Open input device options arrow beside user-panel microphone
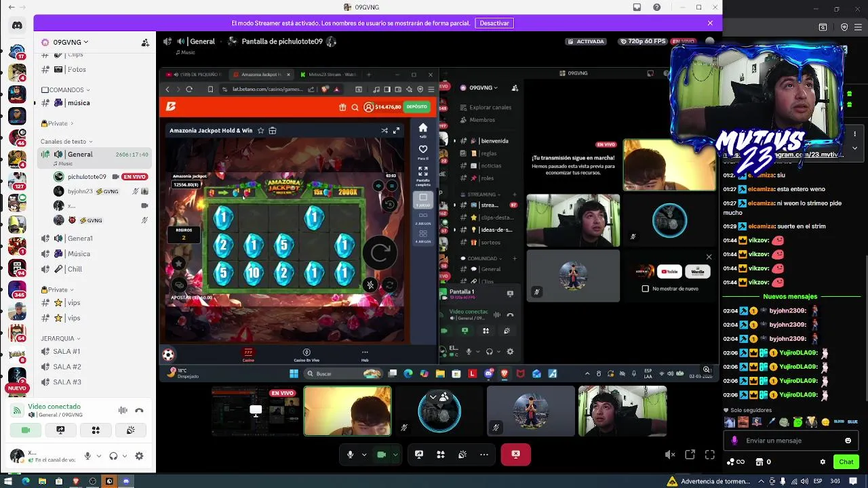 [x=99, y=456]
